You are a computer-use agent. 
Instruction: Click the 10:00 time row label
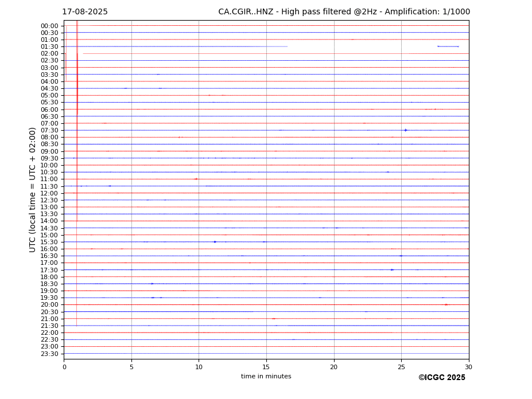pos(49,166)
